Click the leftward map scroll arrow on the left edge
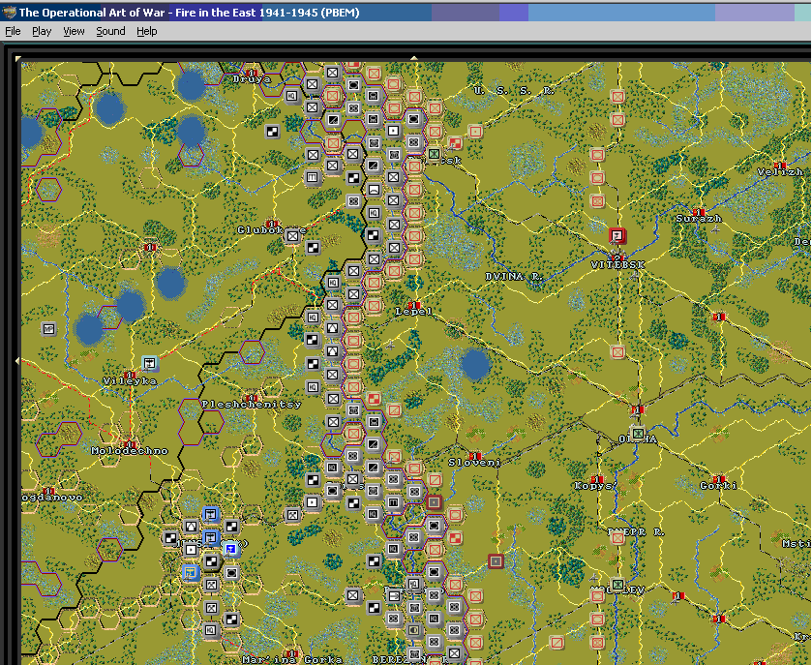This screenshot has width=812, height=665. (18, 360)
